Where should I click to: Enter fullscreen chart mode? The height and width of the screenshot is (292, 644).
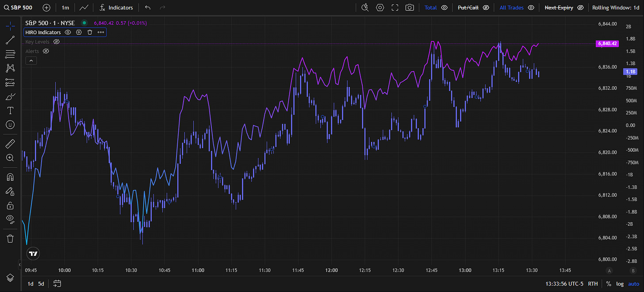pos(395,8)
